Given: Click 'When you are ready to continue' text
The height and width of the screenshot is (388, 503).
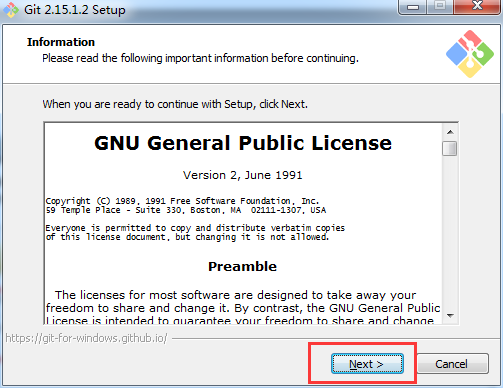Looking at the screenshot, I should 175,104.
